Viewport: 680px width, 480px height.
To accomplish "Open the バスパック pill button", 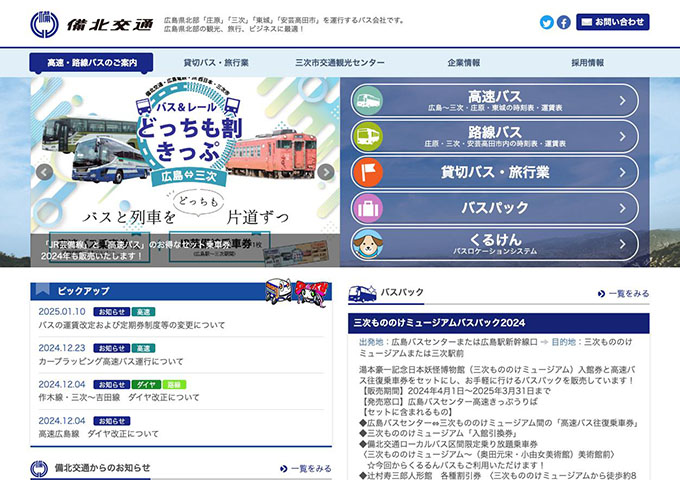I will (x=494, y=209).
